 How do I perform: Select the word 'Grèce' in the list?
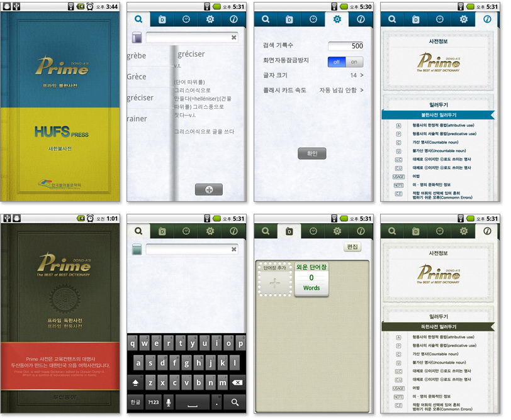136,77
